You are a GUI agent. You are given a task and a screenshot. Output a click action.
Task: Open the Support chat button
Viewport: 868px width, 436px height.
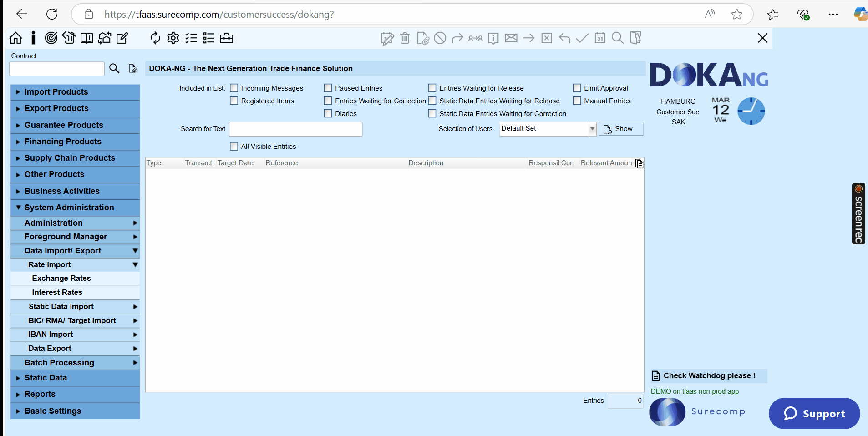[814, 413]
